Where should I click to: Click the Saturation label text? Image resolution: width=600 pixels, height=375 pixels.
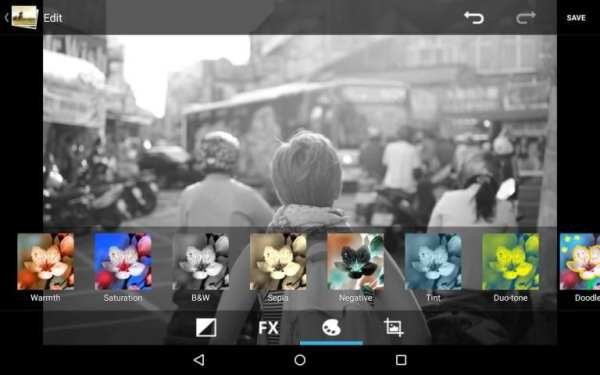(x=123, y=298)
